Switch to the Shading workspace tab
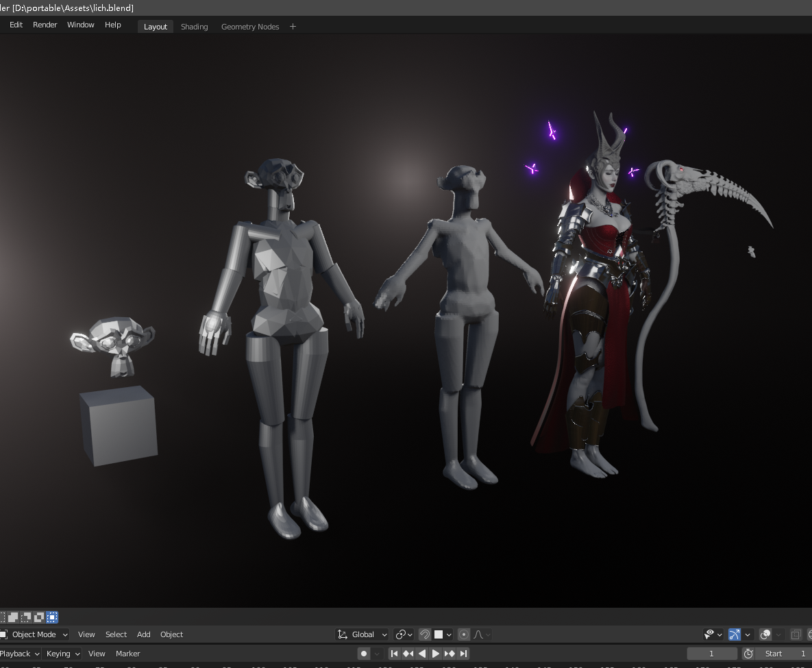812x668 pixels. click(x=194, y=27)
